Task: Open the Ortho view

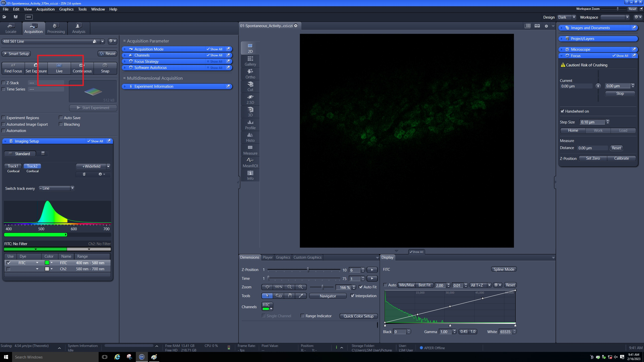Action: click(x=250, y=74)
